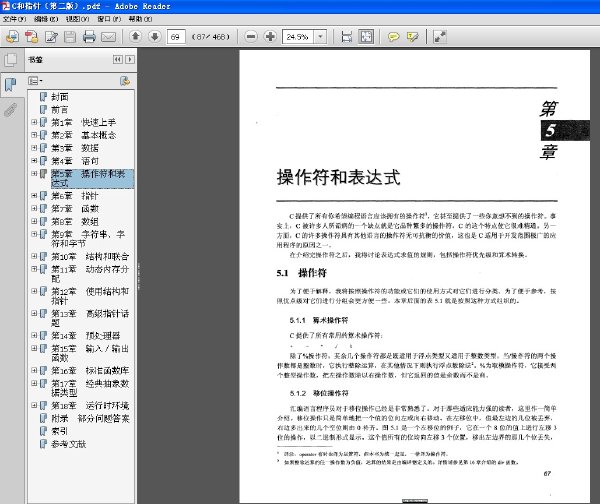600x504 pixels.
Task: Click the zoom percentage field
Action: (x=298, y=37)
